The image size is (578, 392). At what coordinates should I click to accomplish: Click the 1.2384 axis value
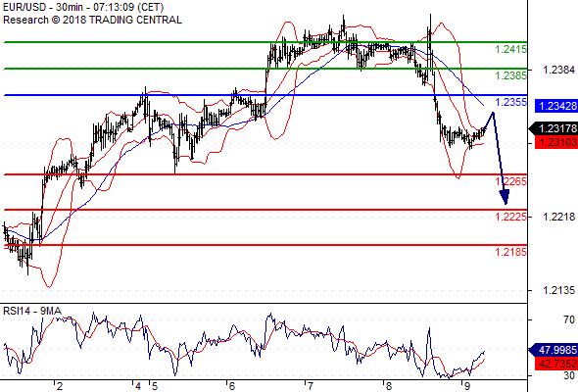[558, 70]
